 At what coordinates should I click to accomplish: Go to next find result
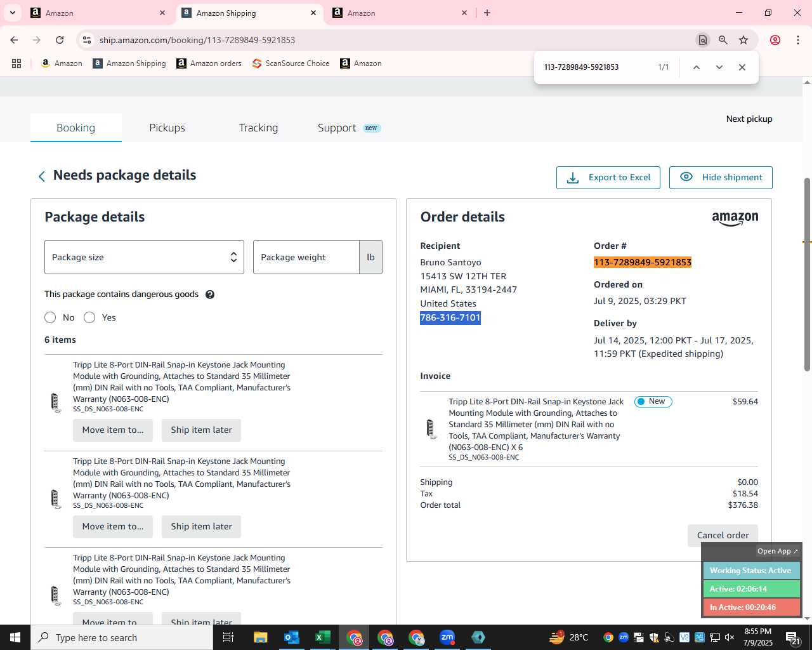click(719, 67)
